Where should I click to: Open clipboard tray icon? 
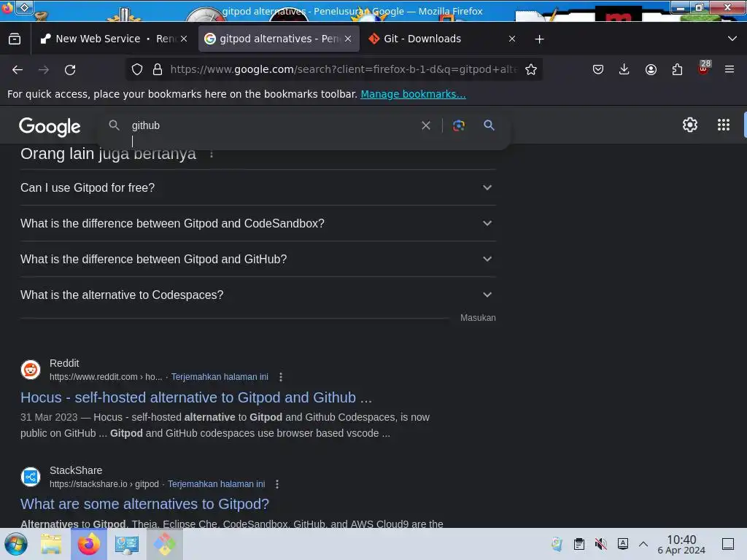tap(578, 544)
